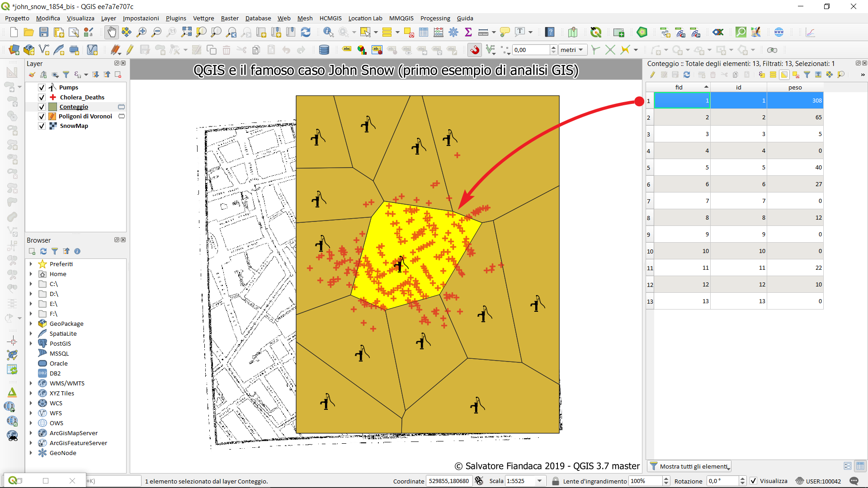
Task: Open the attribute table icon
Action: 424,32
